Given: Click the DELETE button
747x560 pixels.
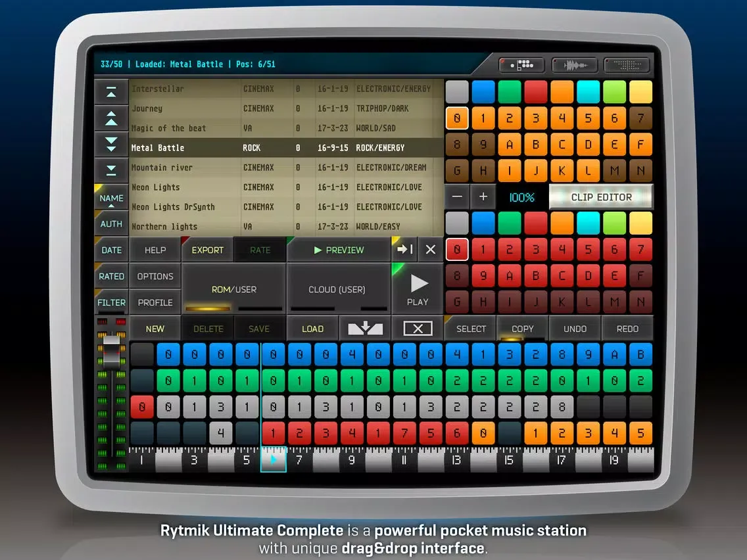Looking at the screenshot, I should coord(208,329).
